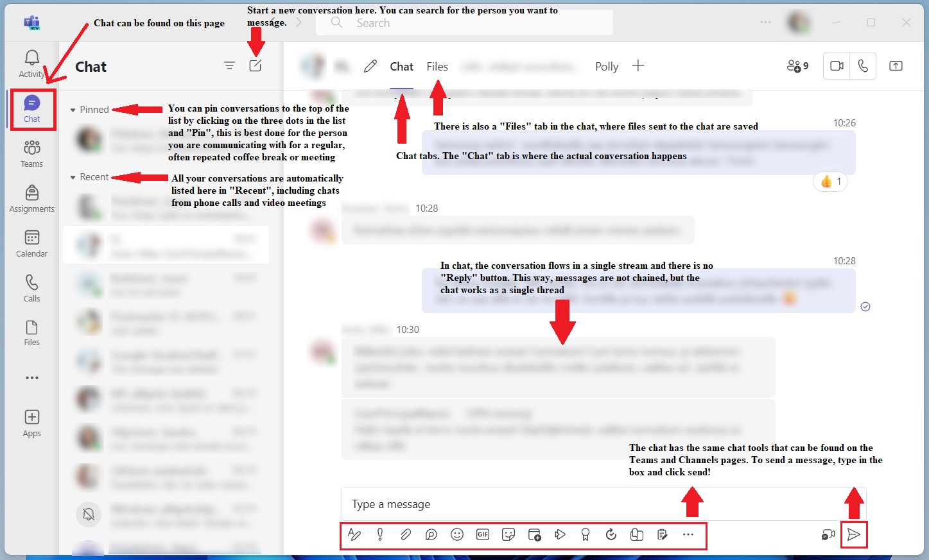Start a new chat with compose icon

point(256,65)
